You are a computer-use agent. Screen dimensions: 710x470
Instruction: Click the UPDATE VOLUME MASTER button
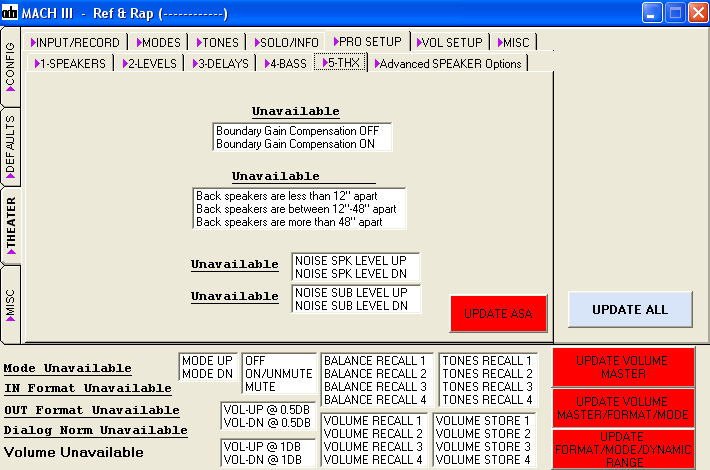click(623, 367)
